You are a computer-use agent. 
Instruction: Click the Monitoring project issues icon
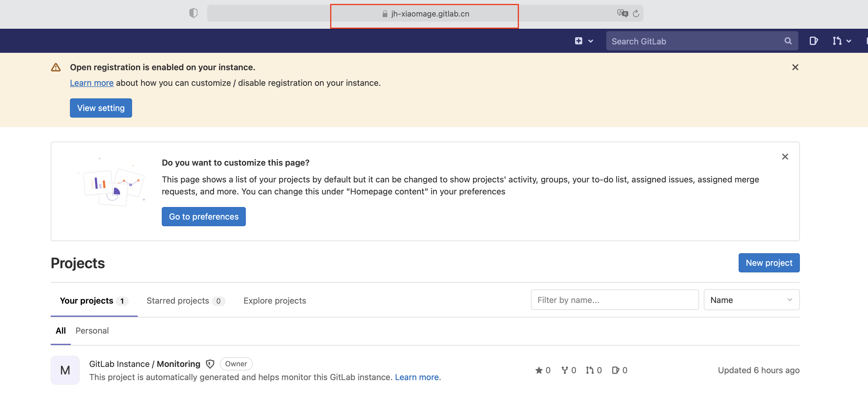616,370
